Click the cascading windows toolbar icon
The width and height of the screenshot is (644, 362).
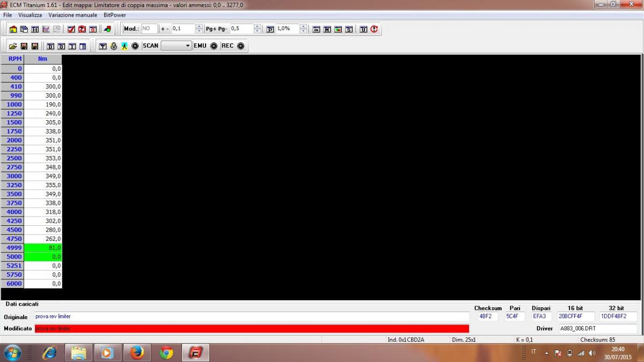coord(24,29)
